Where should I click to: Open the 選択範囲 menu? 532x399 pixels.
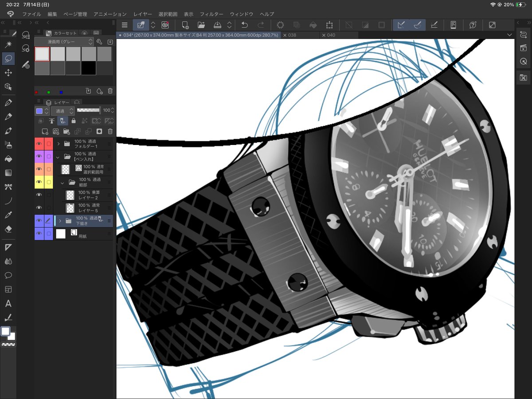pos(168,14)
